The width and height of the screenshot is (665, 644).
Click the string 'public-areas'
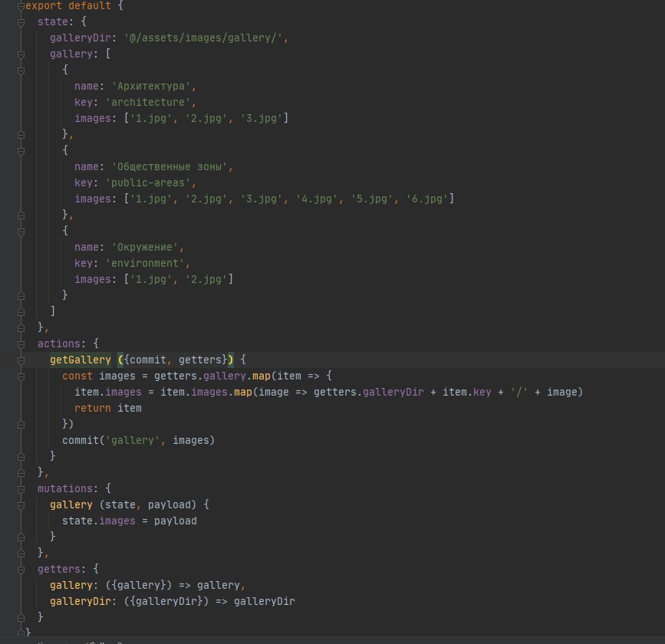coord(147,182)
